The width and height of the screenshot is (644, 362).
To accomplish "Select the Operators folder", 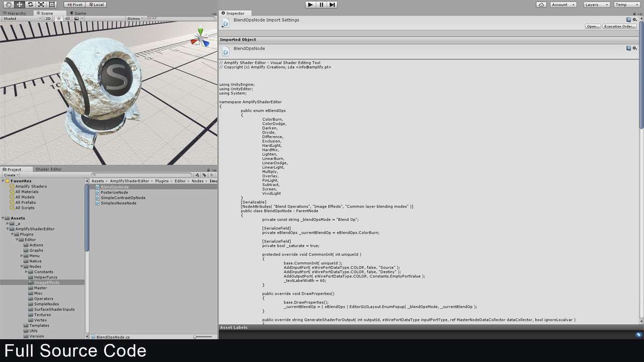I will 43,299.
